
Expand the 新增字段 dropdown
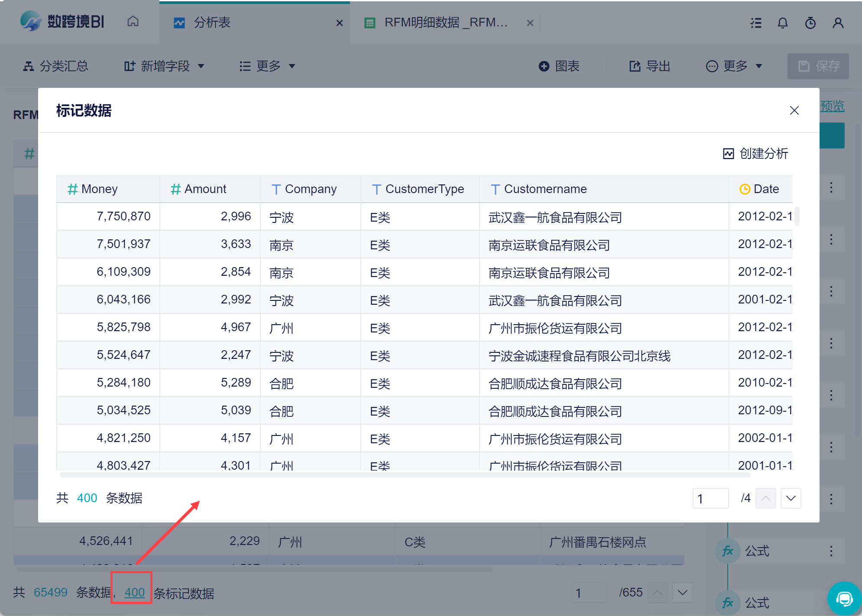click(165, 66)
